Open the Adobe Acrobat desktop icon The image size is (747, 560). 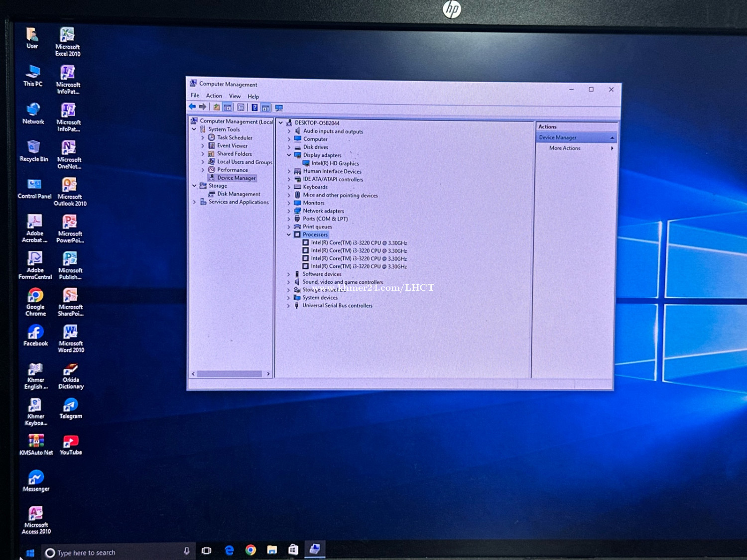pyautogui.click(x=34, y=228)
